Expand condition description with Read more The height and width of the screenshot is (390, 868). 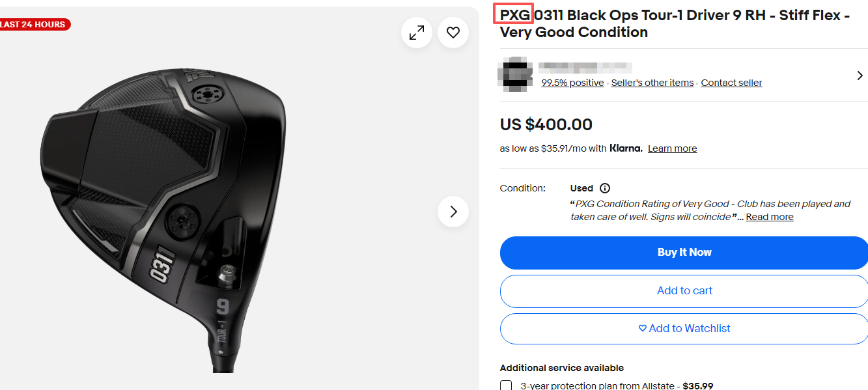tap(770, 217)
